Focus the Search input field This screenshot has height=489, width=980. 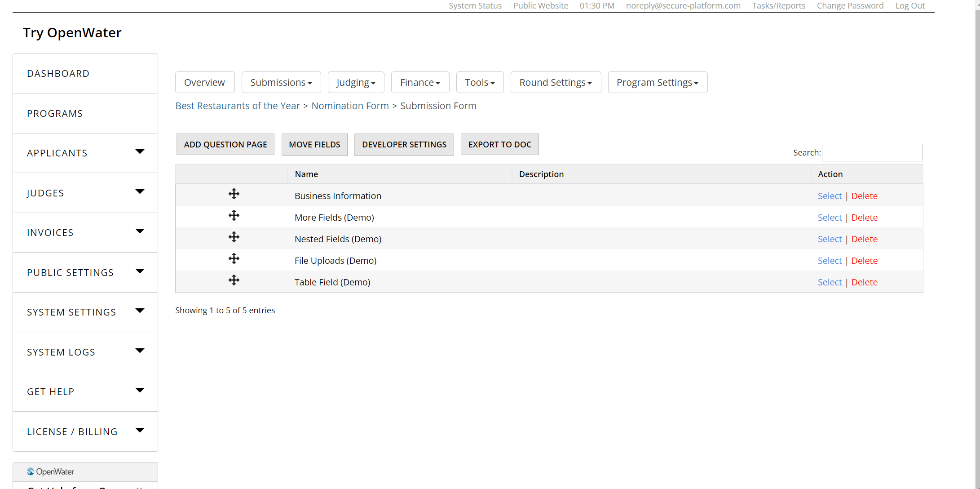pos(872,153)
